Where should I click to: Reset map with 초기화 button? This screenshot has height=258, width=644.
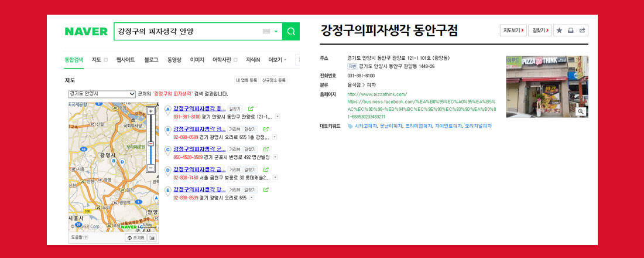coord(136,238)
